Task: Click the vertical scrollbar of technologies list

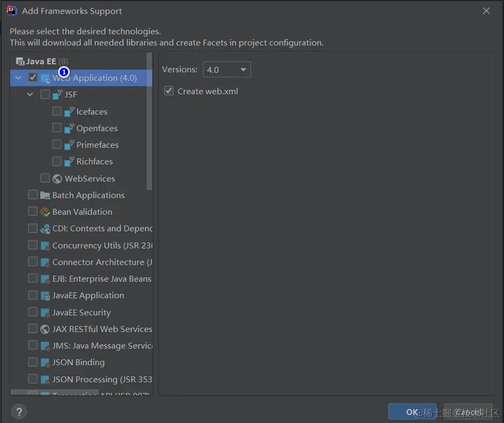Action: click(149, 121)
